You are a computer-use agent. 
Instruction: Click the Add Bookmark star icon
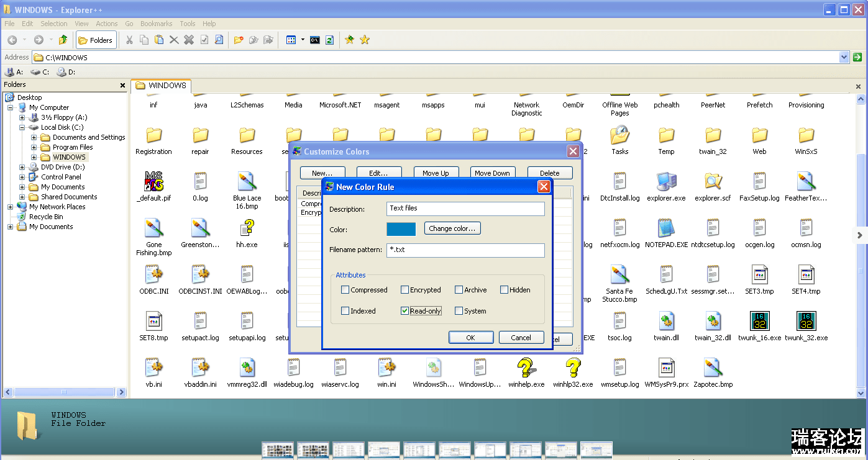coord(350,40)
